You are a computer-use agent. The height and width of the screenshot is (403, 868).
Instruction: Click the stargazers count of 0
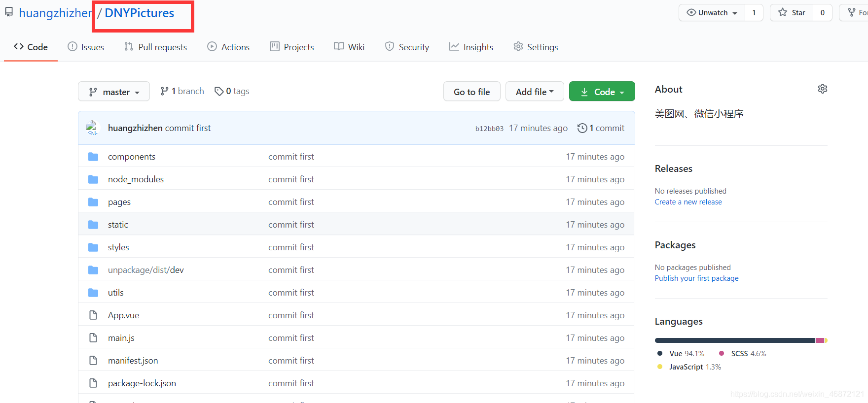coord(823,13)
